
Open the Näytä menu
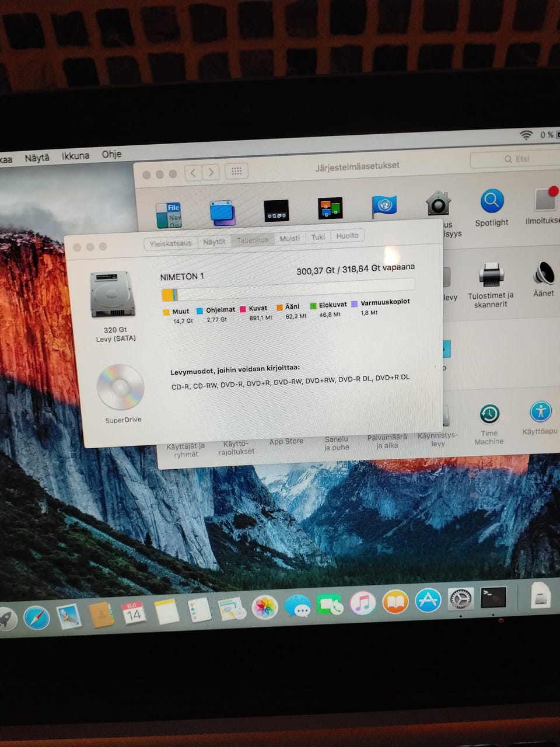coord(37,158)
